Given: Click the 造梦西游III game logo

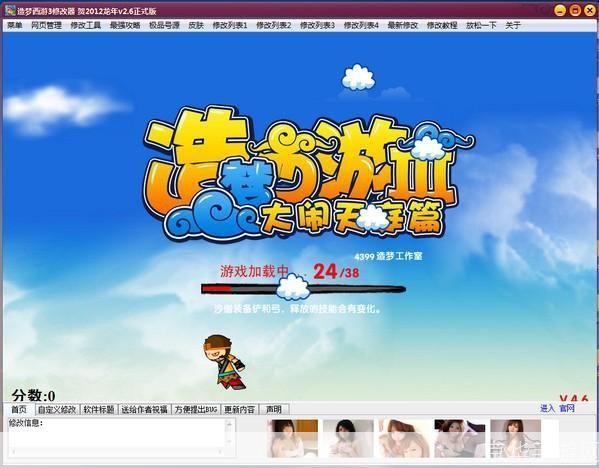Looking at the screenshot, I should pos(309,172).
